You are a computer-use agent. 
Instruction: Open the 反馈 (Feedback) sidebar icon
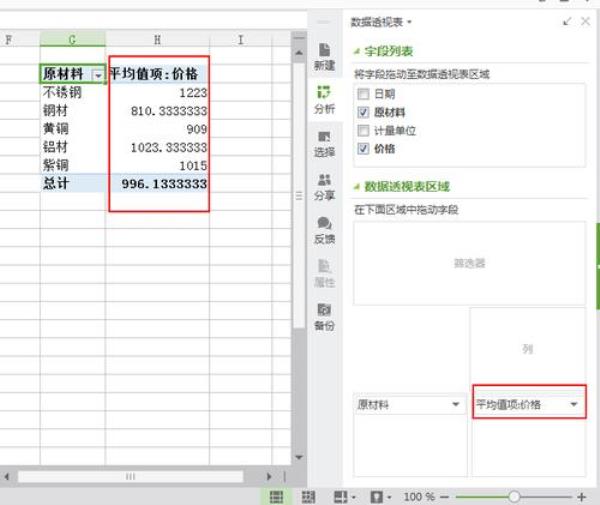point(324,230)
